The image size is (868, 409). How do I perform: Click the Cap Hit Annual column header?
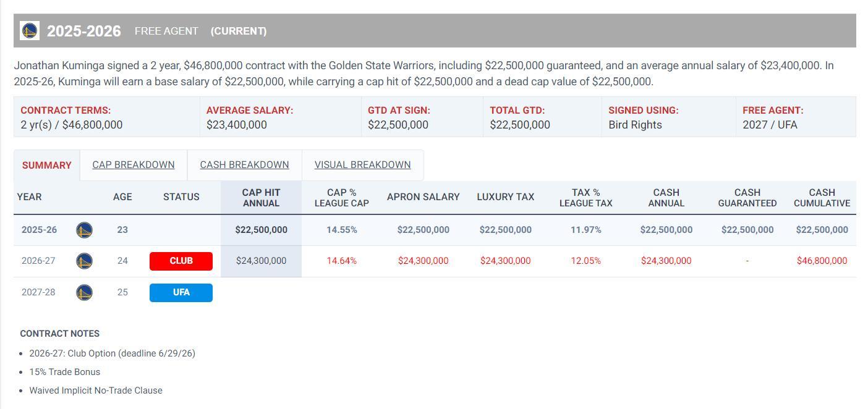coord(261,198)
